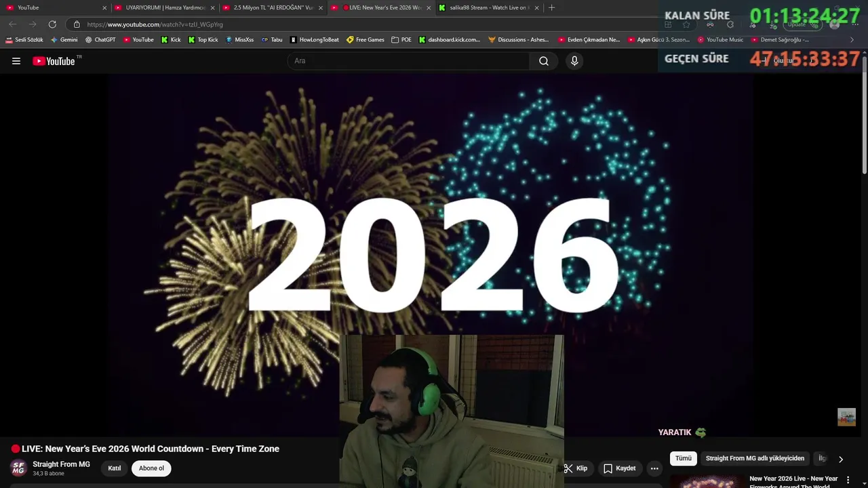Open 'Gemini' bookmark
868x488 pixels.
point(64,40)
